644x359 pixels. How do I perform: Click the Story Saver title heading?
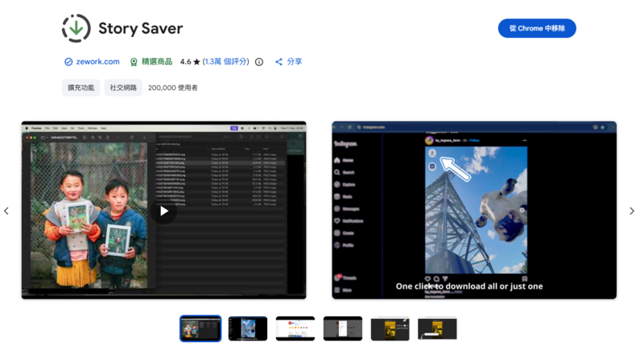[x=140, y=28]
